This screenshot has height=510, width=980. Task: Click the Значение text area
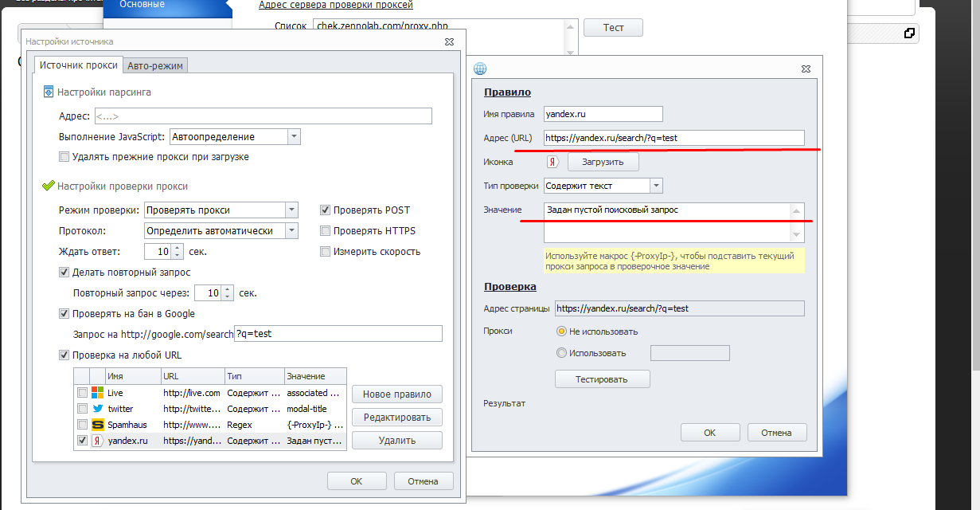[x=667, y=222]
